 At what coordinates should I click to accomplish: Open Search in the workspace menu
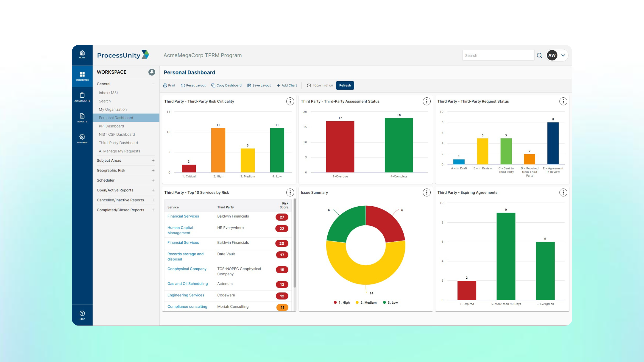tap(126, 101)
